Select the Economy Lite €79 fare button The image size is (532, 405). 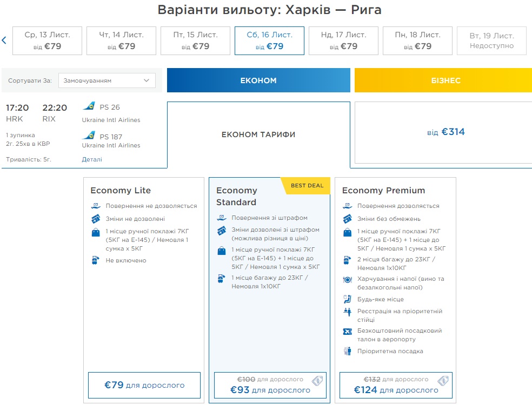[144, 385]
